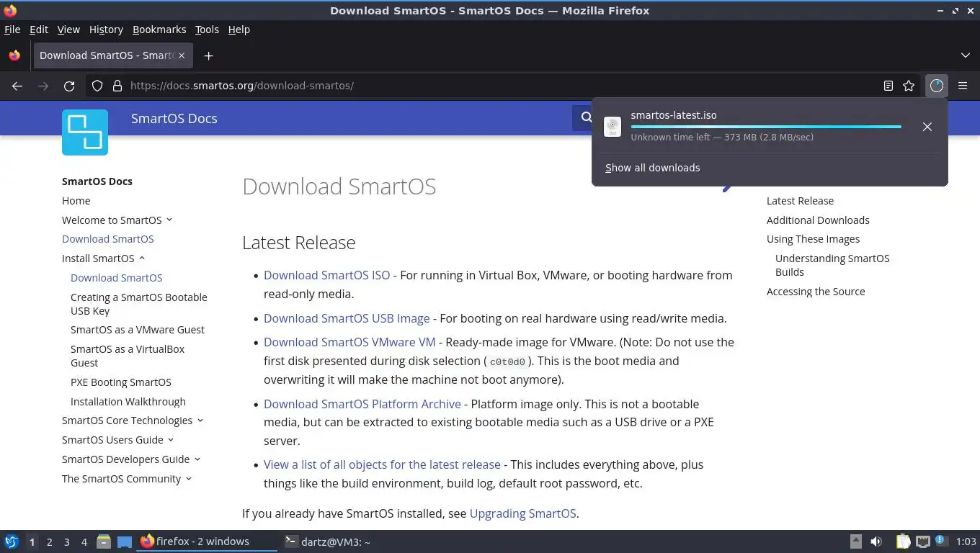The height and width of the screenshot is (553, 980).
Task: Open the Tools menu
Action: coord(207,30)
